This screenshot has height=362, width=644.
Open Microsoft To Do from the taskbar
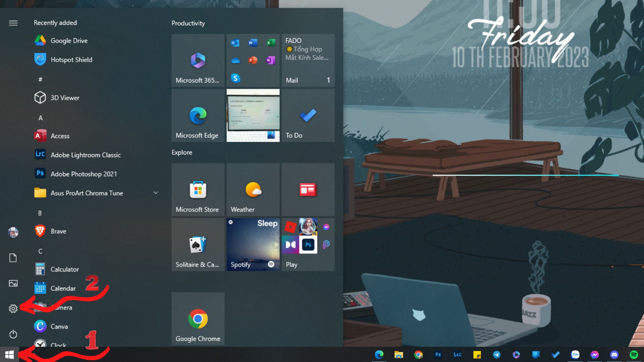pyautogui.click(x=555, y=355)
